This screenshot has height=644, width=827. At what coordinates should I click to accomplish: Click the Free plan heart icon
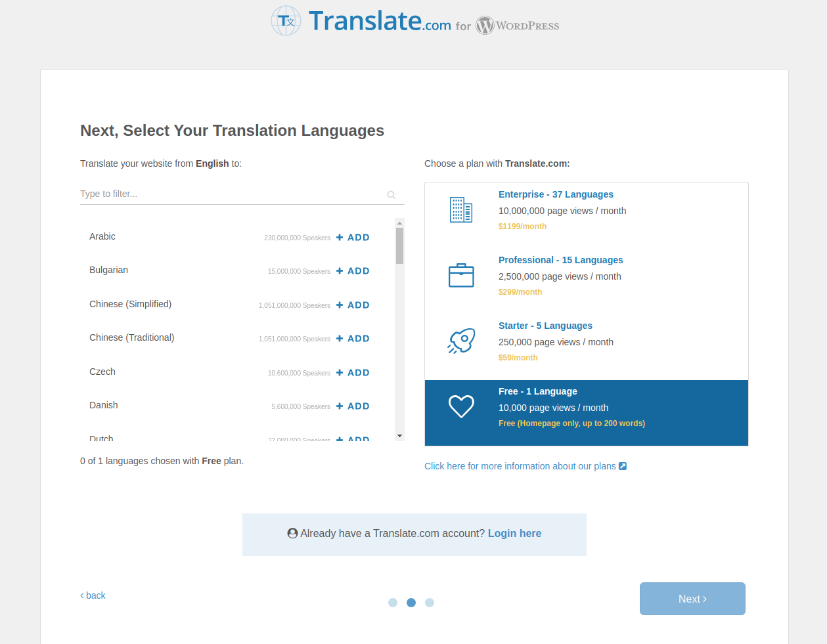pyautogui.click(x=461, y=406)
